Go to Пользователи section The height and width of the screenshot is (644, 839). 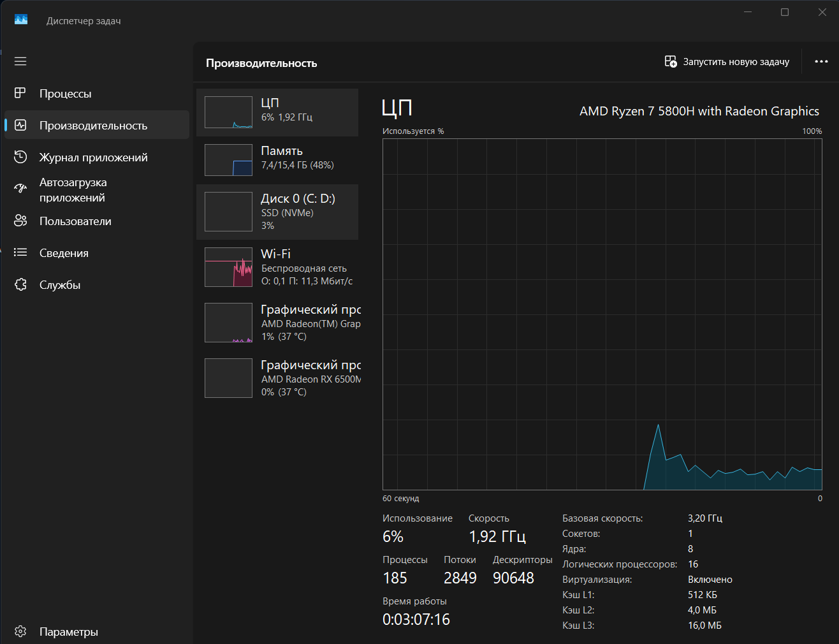[97, 221]
